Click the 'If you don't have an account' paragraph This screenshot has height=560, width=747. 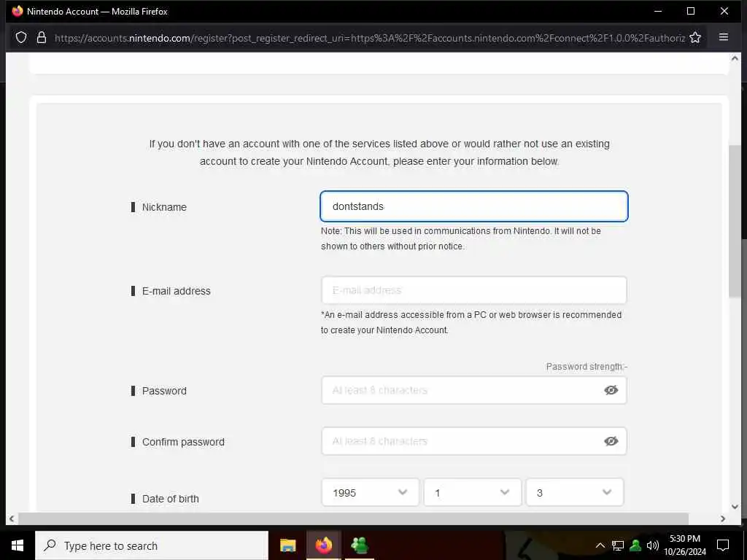click(x=379, y=152)
